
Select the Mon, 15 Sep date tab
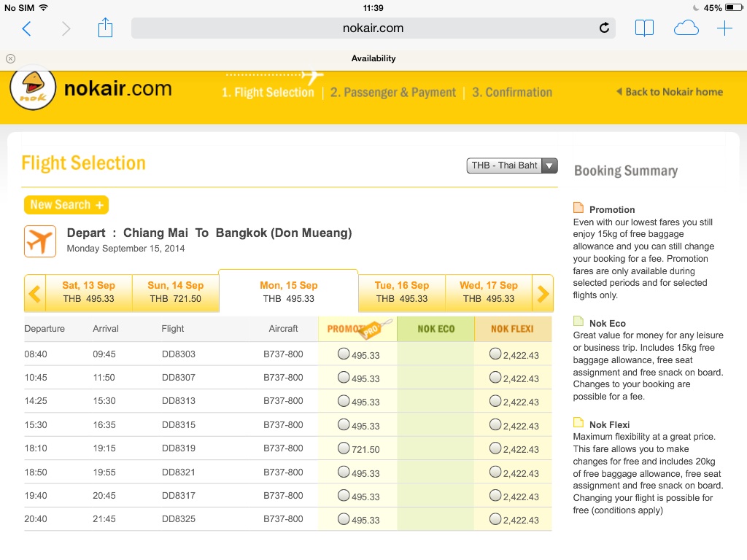[x=288, y=291]
